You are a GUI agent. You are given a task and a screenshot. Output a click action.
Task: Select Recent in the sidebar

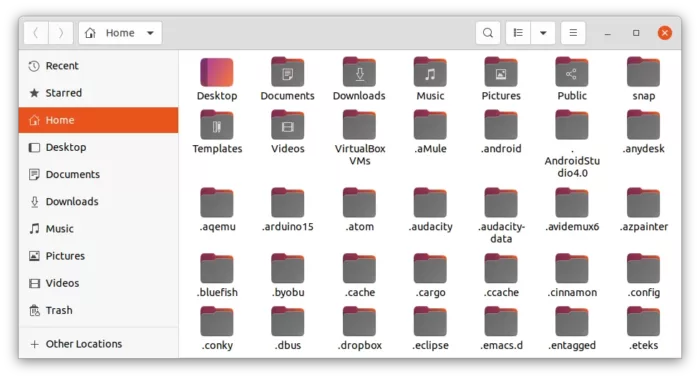[98, 66]
